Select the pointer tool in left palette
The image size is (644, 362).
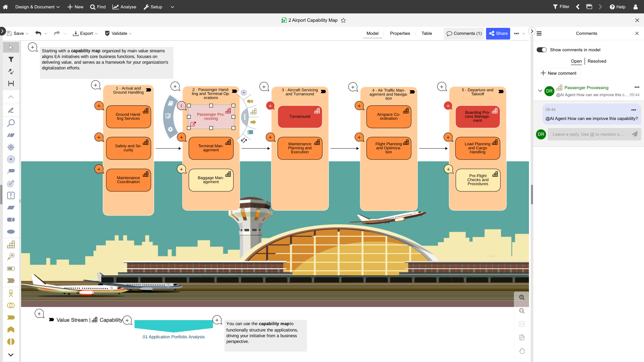[x=11, y=47]
